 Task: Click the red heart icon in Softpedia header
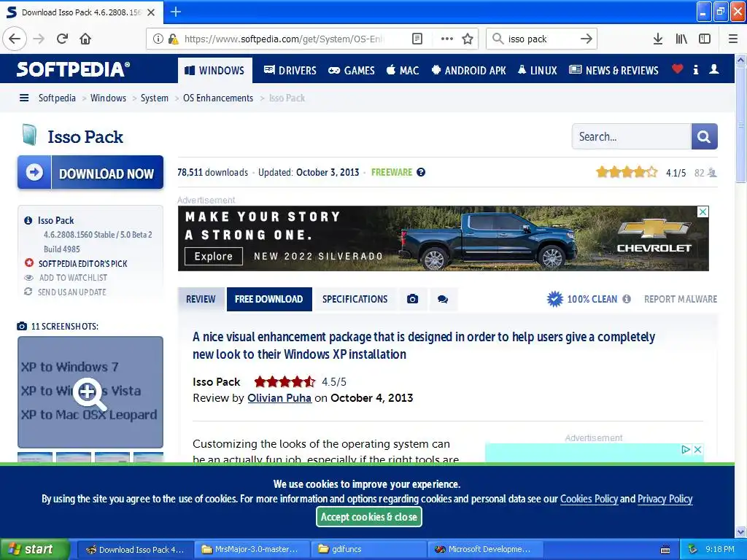pyautogui.click(x=677, y=69)
